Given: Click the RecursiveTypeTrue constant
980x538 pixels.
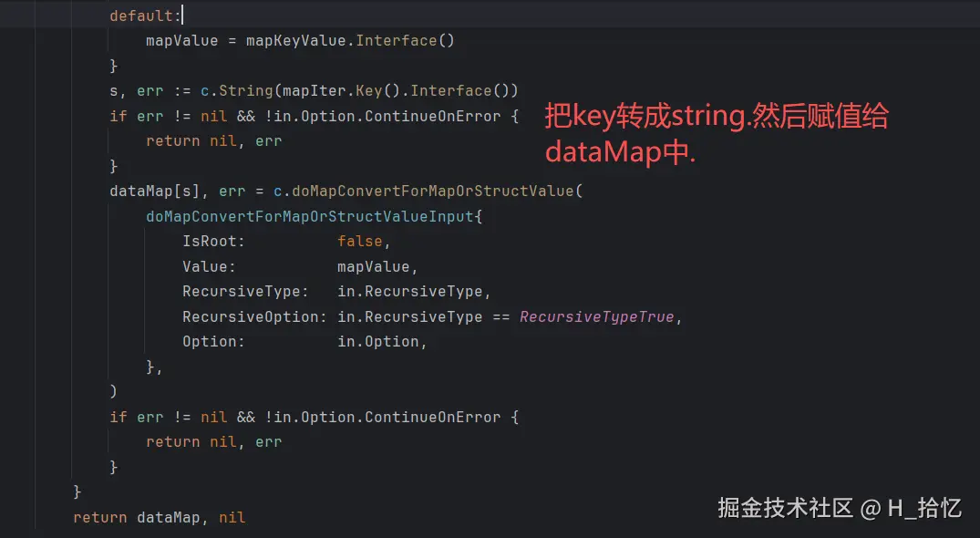Looking at the screenshot, I should tap(597, 316).
